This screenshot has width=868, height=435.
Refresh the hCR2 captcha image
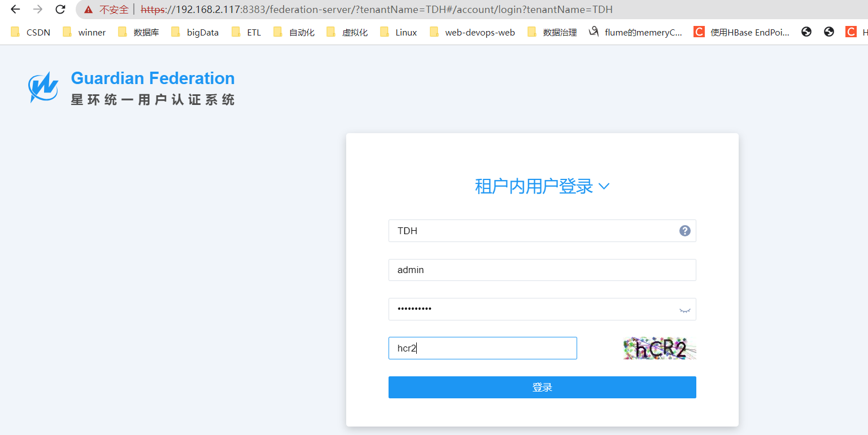(660, 348)
